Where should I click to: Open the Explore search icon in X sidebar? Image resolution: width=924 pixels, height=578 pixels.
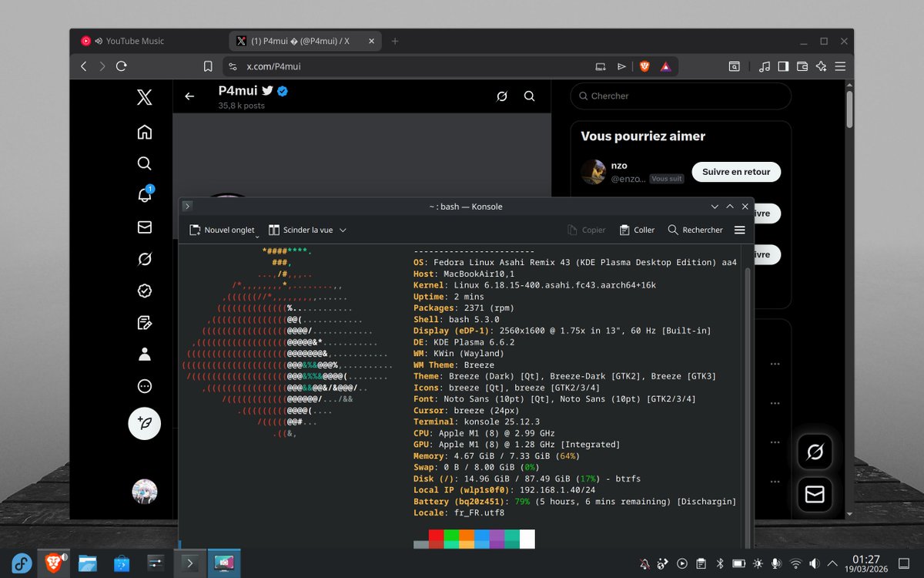[144, 163]
